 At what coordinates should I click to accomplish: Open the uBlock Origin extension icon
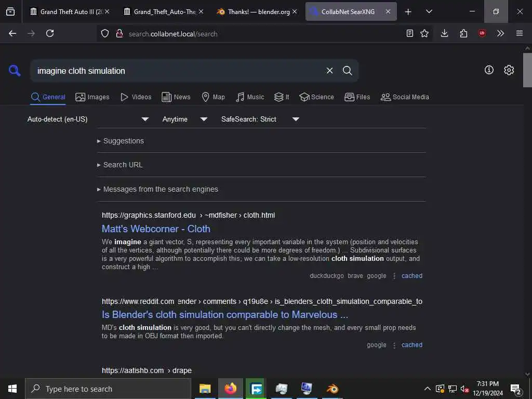(482, 33)
